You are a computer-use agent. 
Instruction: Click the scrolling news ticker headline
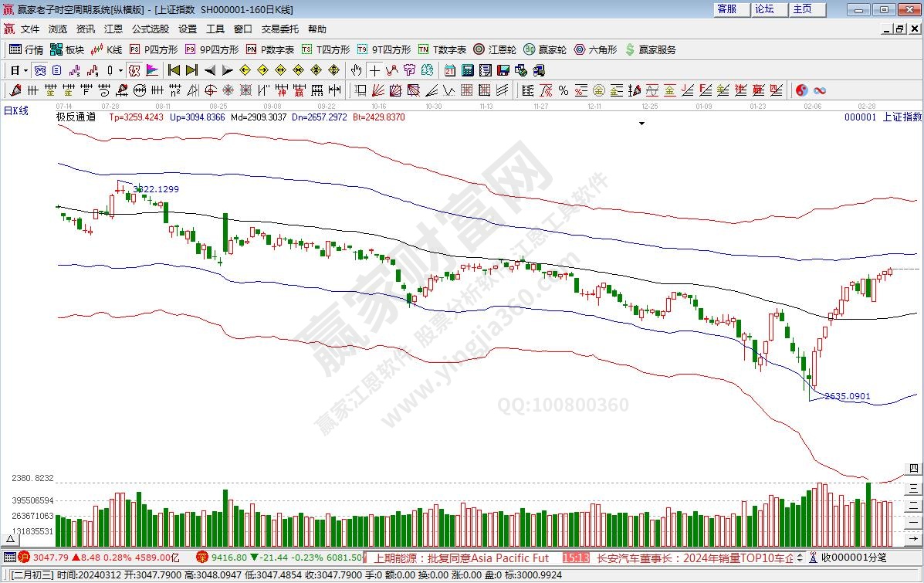462,558
